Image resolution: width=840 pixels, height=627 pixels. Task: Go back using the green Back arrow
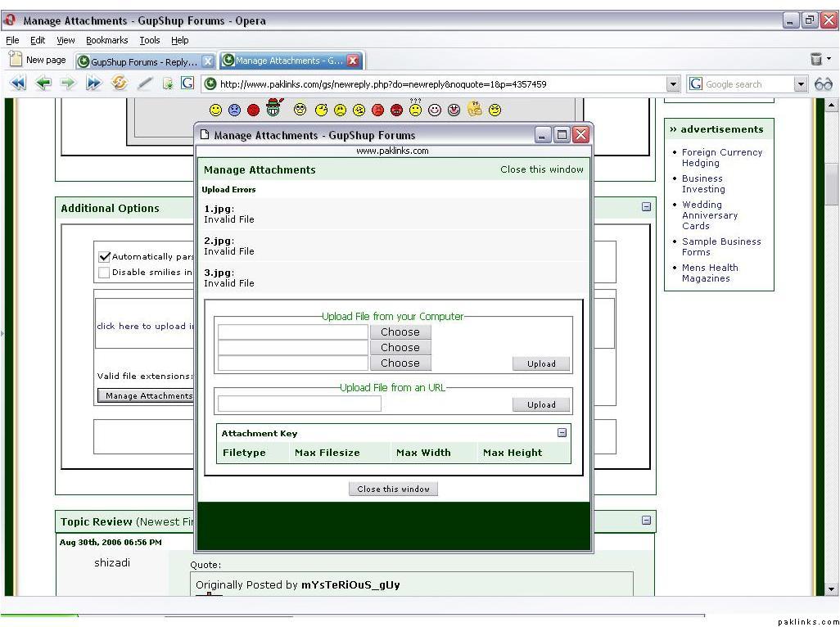click(43, 83)
